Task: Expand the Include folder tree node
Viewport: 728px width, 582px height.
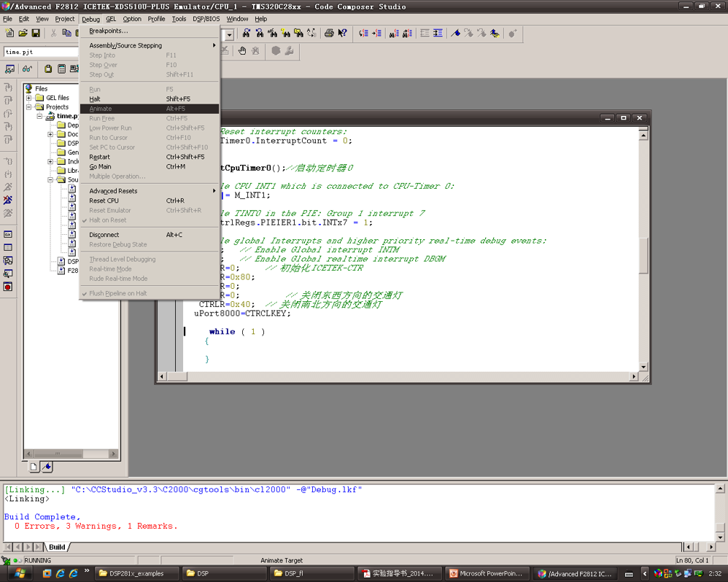Action: (50, 161)
